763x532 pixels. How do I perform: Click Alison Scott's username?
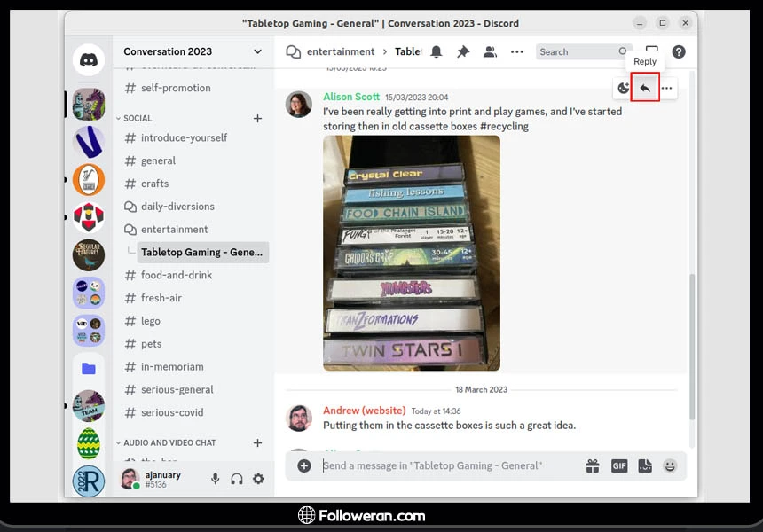[x=350, y=97]
